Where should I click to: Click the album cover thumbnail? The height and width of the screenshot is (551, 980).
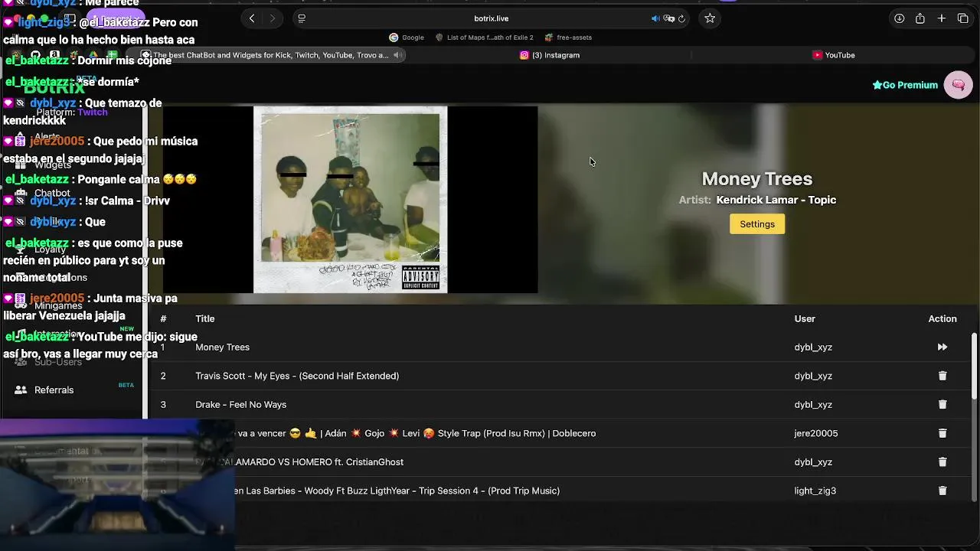click(x=351, y=200)
